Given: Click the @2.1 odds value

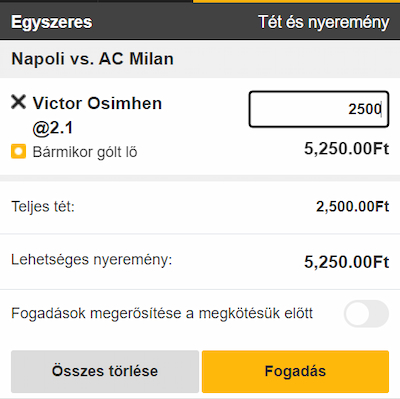Looking at the screenshot, I should [53, 128].
